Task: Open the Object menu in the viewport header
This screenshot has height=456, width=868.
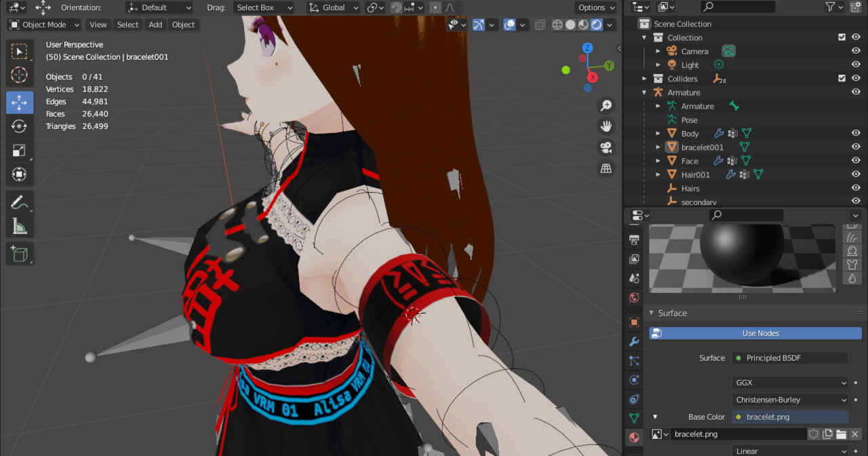Action: (x=183, y=24)
